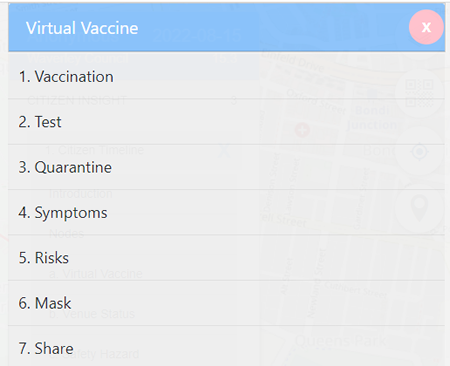Open the Mask option
Screen dimensions: 450x366
coord(226,303)
